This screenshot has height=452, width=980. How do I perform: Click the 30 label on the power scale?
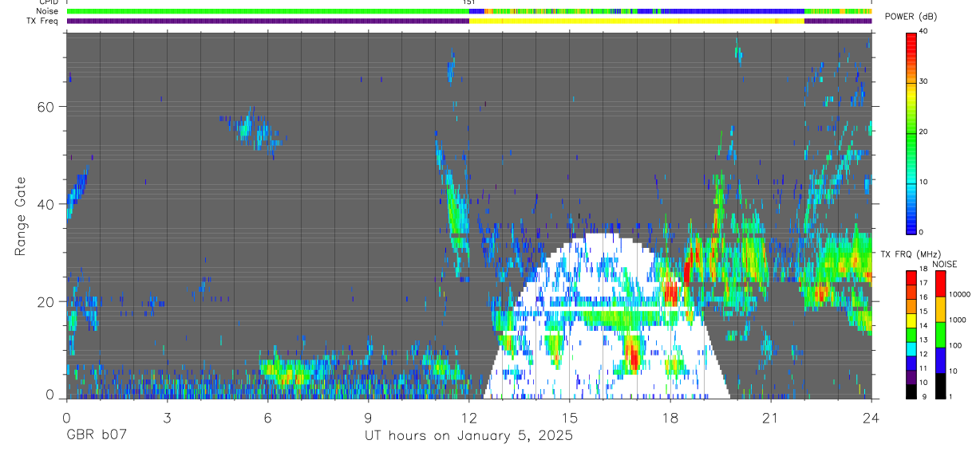pyautogui.click(x=925, y=81)
